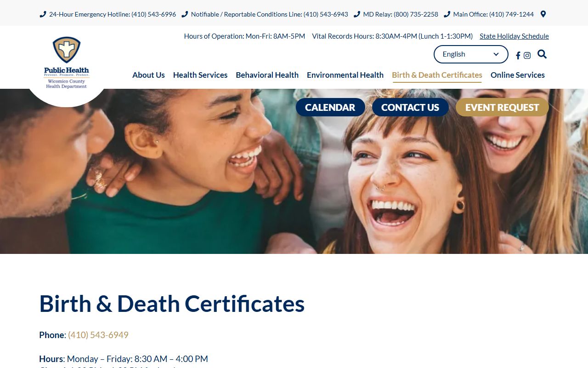Click the Birth & Death Certificates page heading
The image size is (588, 368).
(172, 304)
